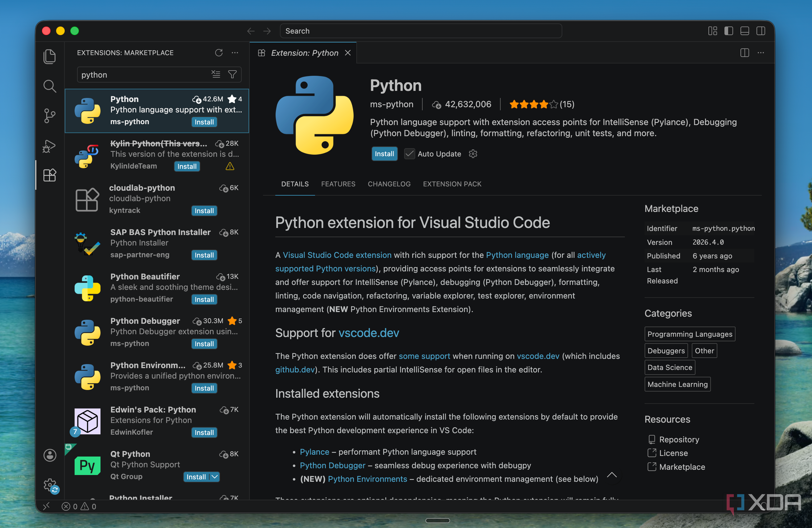812x528 pixels.
Task: Open the filter extensions funnel icon
Action: (x=232, y=74)
